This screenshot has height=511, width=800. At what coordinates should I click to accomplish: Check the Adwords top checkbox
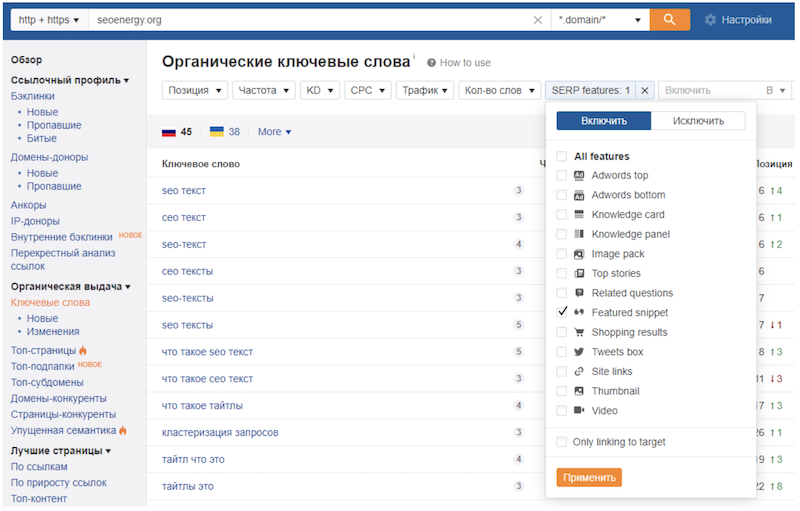pos(562,175)
